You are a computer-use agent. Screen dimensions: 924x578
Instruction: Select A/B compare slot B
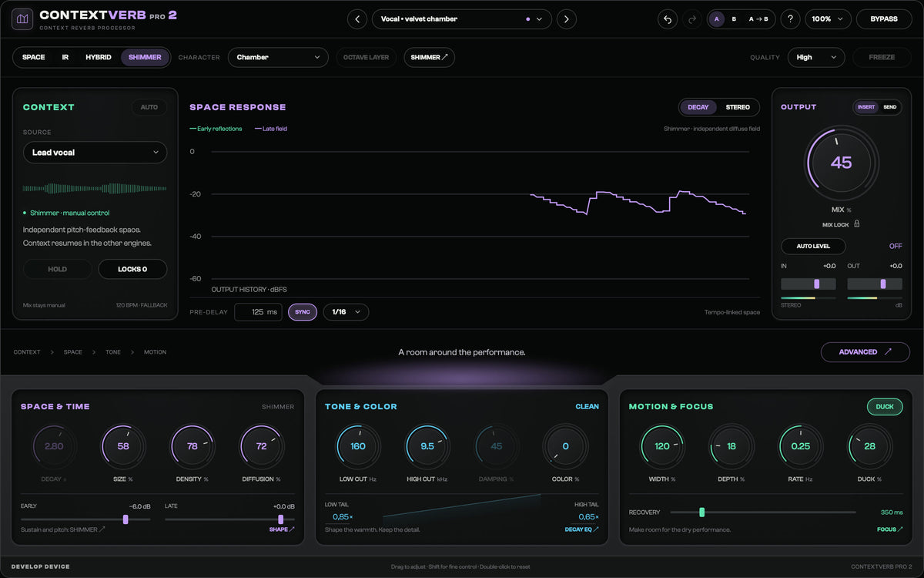point(734,18)
